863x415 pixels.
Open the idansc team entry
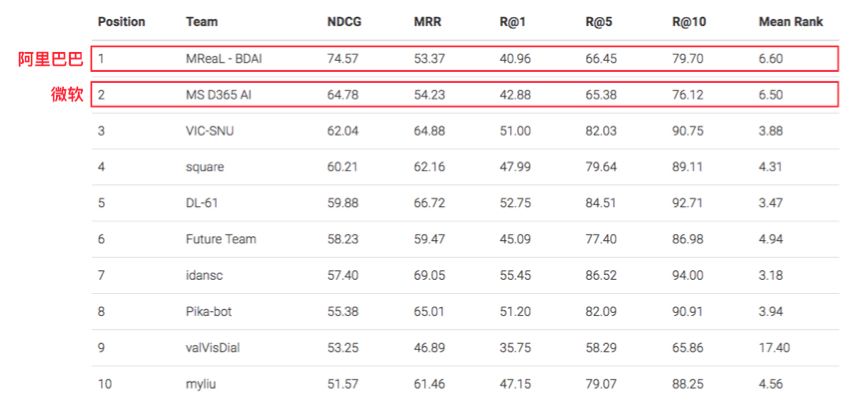(204, 275)
